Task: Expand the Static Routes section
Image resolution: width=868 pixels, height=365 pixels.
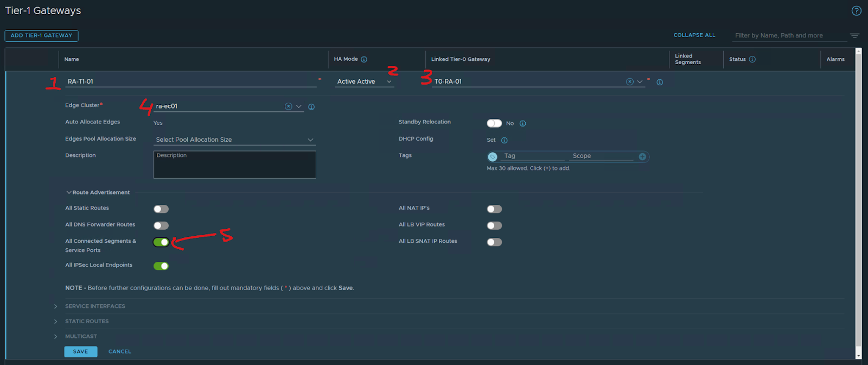Action: pyautogui.click(x=87, y=322)
